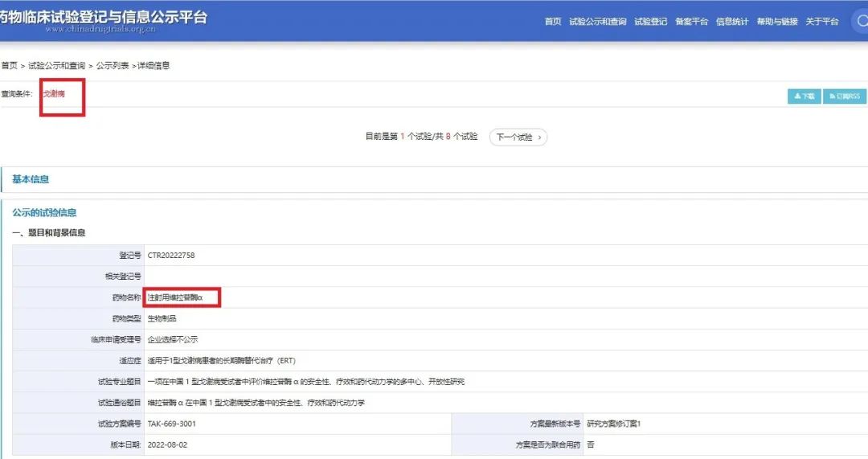Screen dimensions: 868x459
Task: Open the 关于平台 navigation item
Action: [x=822, y=22]
